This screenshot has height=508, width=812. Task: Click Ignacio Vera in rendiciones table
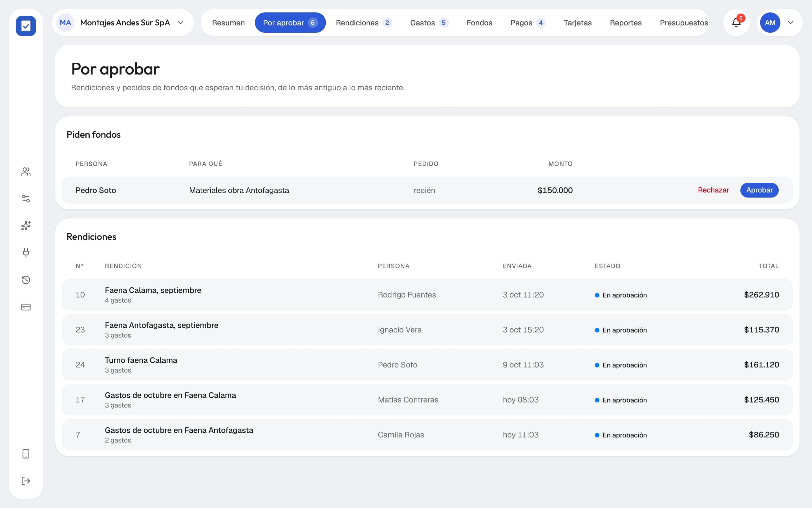pos(399,330)
